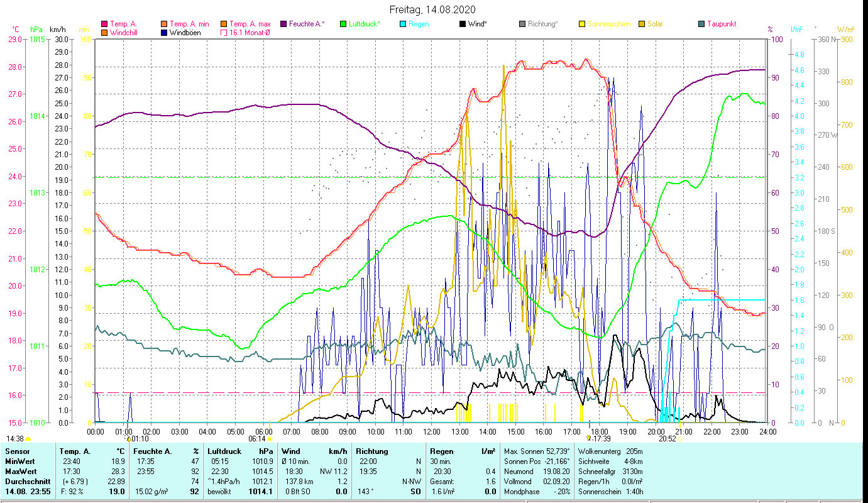Viewport: 868px width, 503px height.
Task: Click the gray Richtung legend square
Action: (x=523, y=24)
